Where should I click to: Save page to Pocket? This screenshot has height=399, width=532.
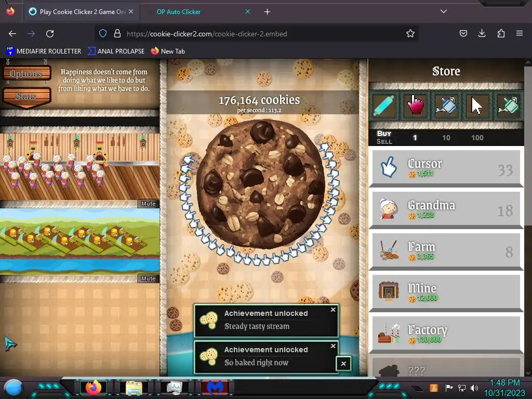click(463, 33)
